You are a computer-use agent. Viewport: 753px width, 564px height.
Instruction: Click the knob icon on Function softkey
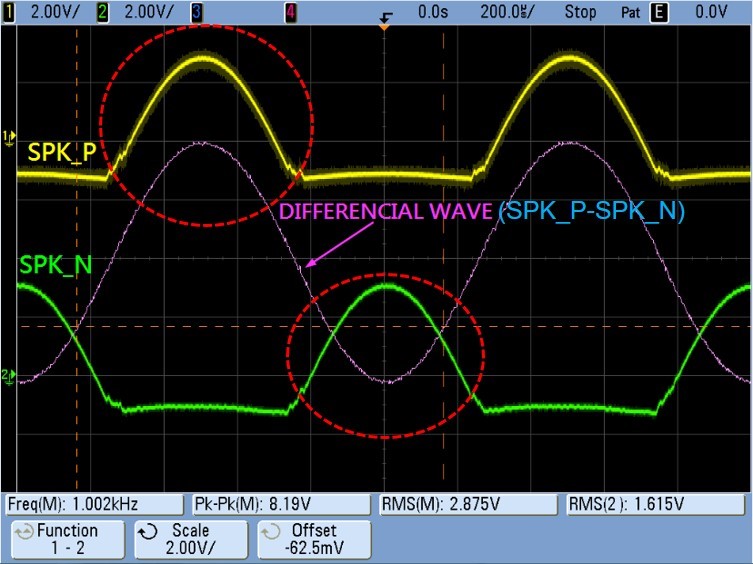24,532
